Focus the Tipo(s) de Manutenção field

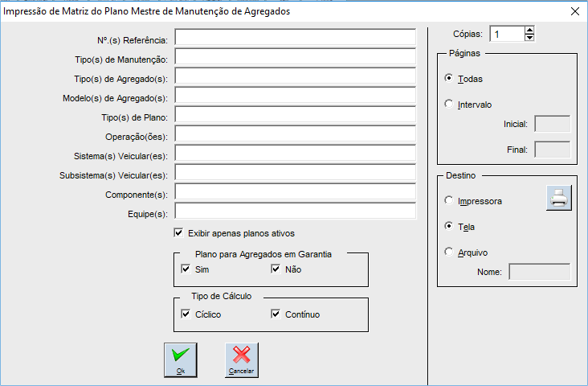point(295,57)
